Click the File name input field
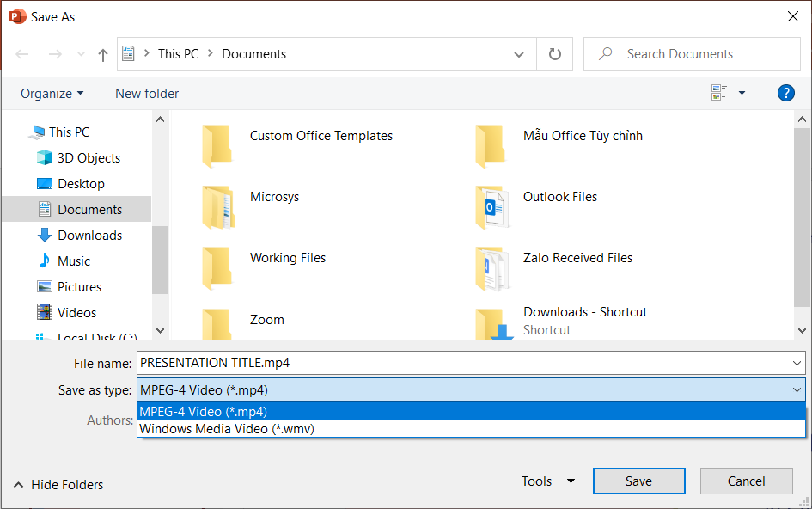The width and height of the screenshot is (812, 509). click(464, 363)
